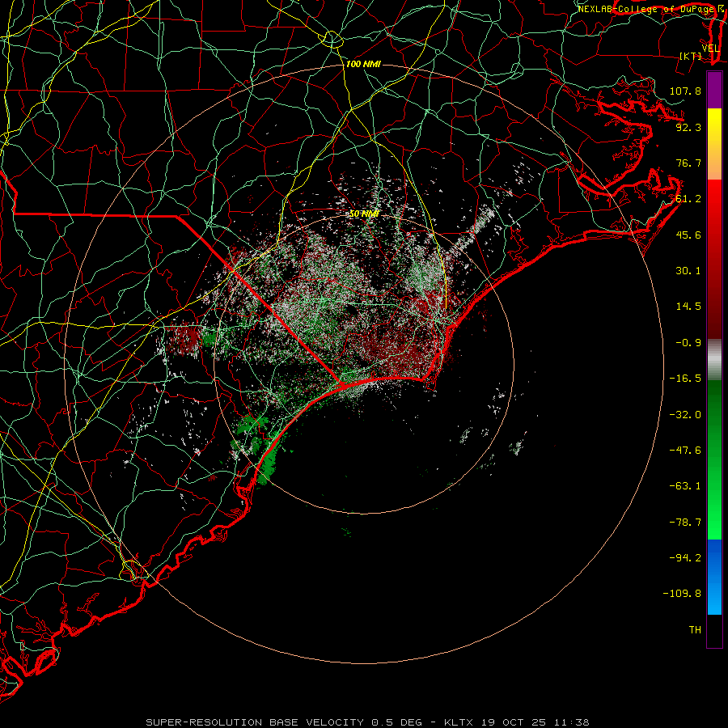Click the purple segment of velocity color bar

click(714, 91)
